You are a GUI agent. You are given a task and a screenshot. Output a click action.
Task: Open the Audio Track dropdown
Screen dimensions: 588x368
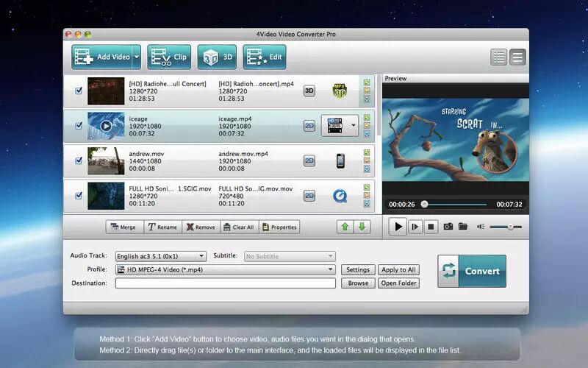coord(161,256)
